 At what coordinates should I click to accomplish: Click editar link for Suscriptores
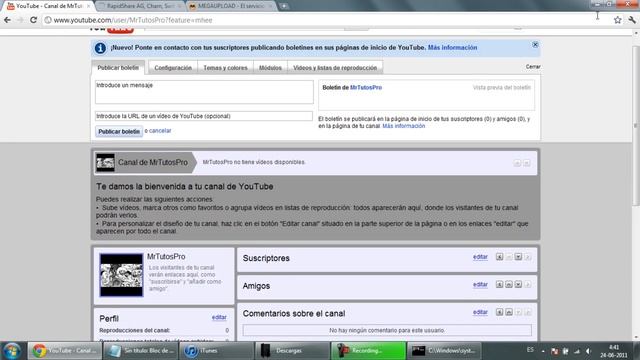(480, 257)
